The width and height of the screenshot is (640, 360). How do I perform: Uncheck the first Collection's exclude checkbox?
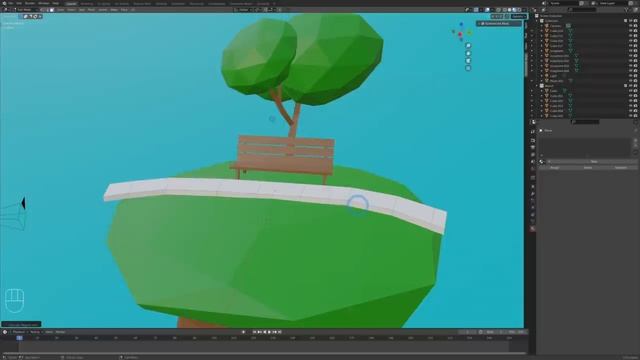point(625,21)
